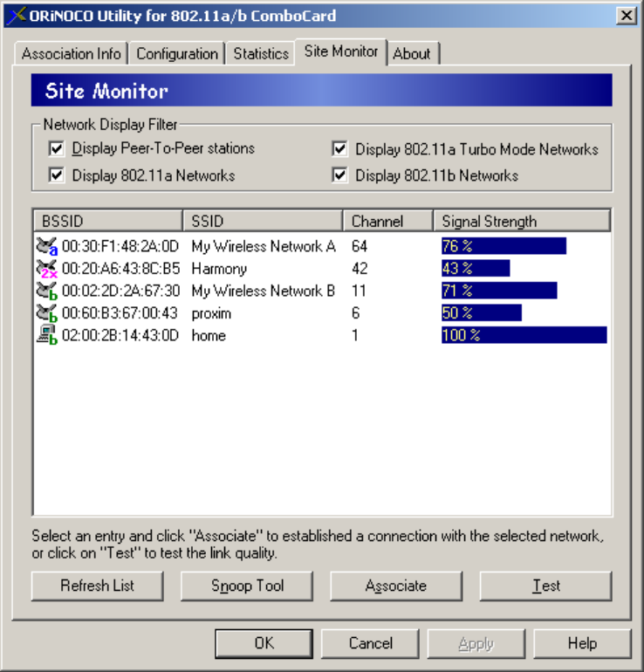Click BSSID 00:60:B3:67:00:43
This screenshot has width=644, height=672.
[120, 313]
